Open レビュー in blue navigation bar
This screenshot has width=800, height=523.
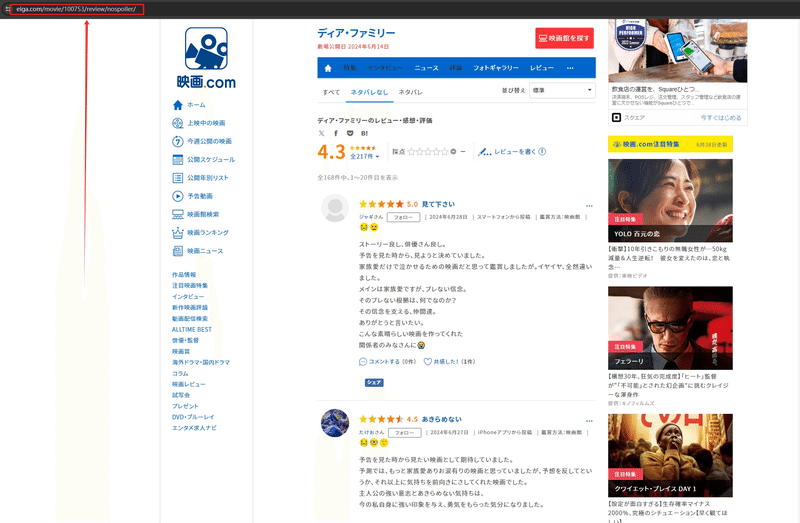coord(541,68)
